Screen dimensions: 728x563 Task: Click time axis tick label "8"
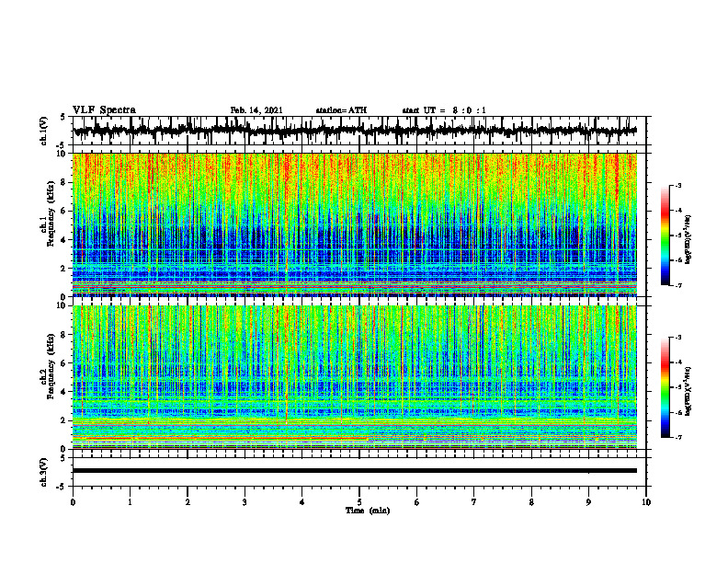coord(531,502)
